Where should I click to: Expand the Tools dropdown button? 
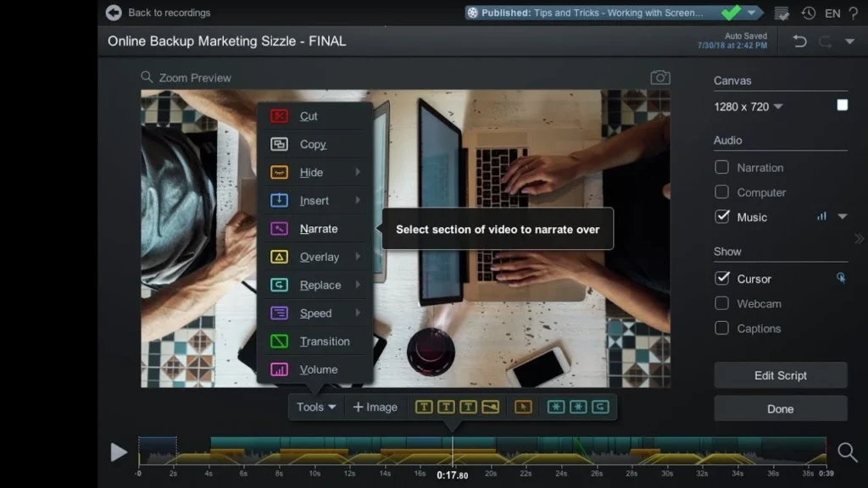(316, 407)
